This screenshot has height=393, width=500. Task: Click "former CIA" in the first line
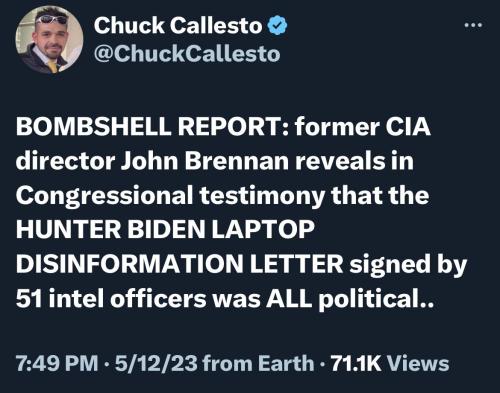coord(363,127)
